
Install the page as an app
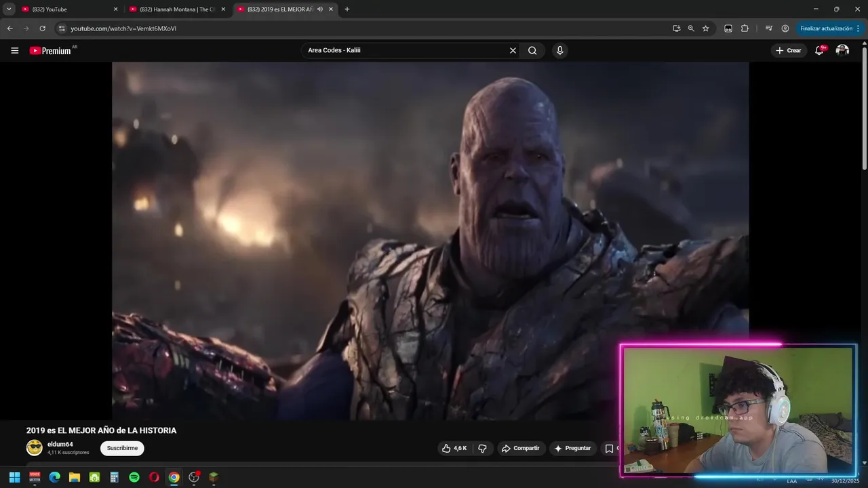click(x=676, y=28)
